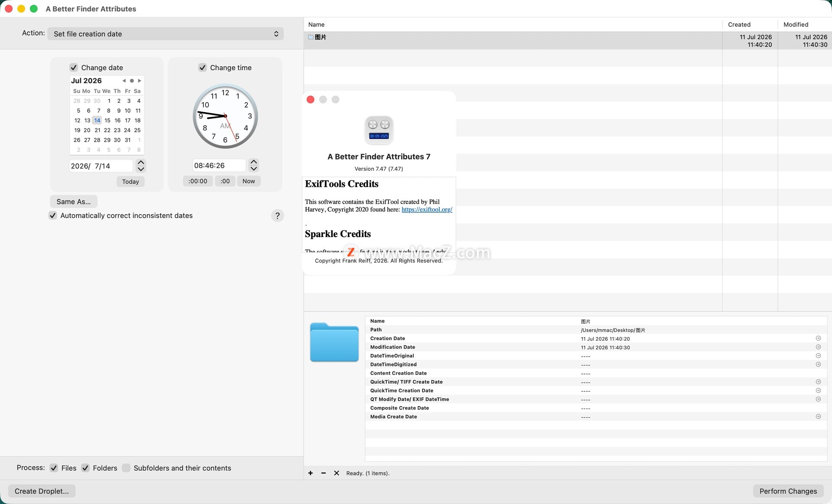Click the QuickTime Creation Date arrow icon
832x504 pixels.
(818, 390)
